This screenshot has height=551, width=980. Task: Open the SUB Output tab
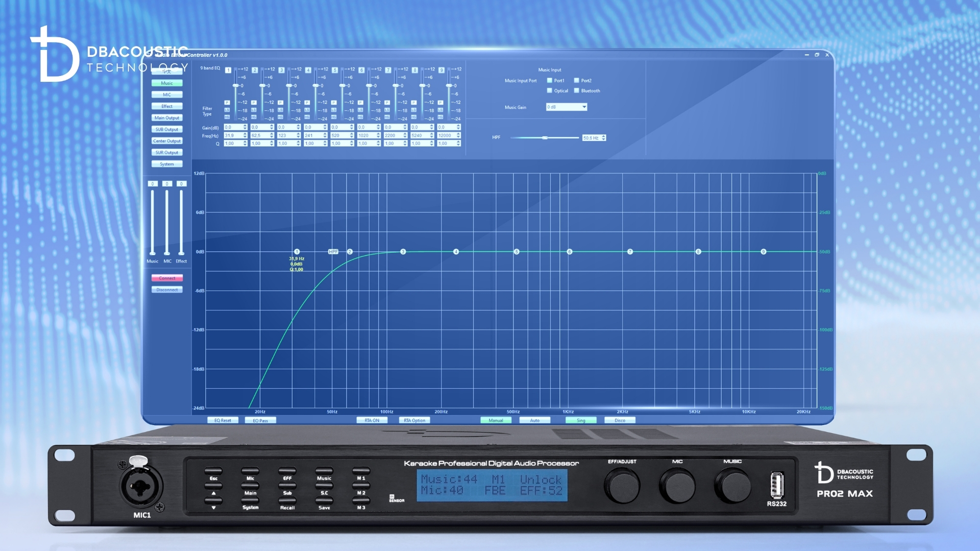(167, 129)
